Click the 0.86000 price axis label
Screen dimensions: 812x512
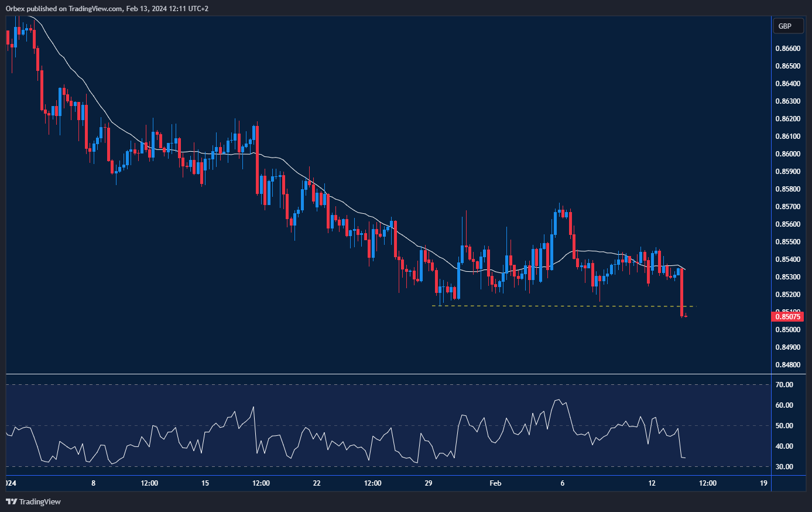pyautogui.click(x=787, y=154)
